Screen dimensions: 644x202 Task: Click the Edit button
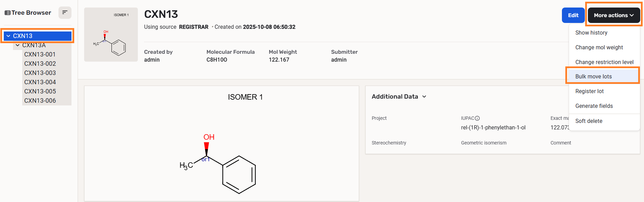click(x=573, y=15)
